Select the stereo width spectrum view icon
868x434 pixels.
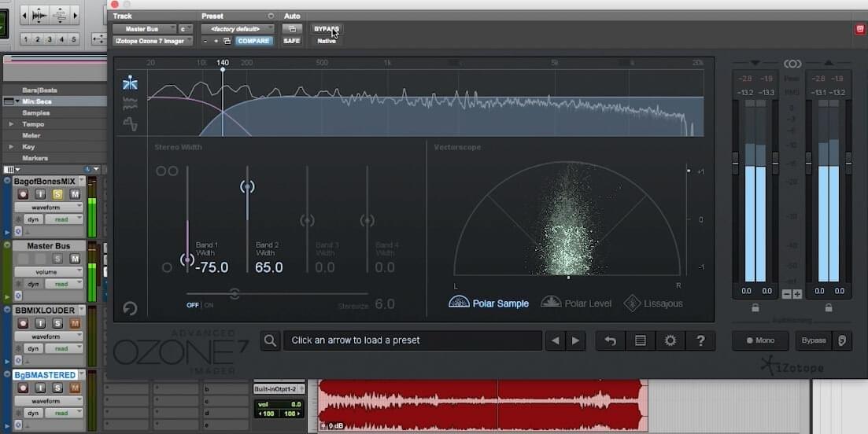(130, 103)
